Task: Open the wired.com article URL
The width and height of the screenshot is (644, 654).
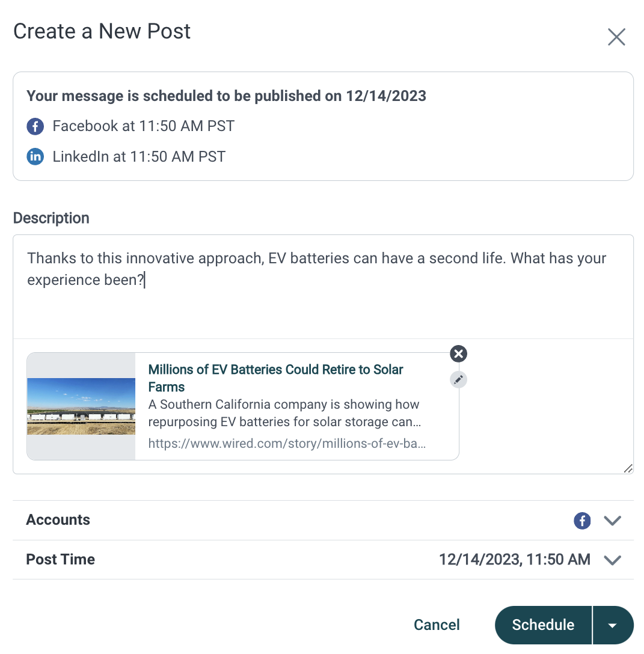Action: (x=287, y=443)
